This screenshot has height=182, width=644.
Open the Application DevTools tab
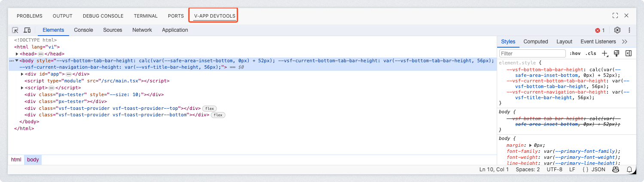click(x=175, y=30)
